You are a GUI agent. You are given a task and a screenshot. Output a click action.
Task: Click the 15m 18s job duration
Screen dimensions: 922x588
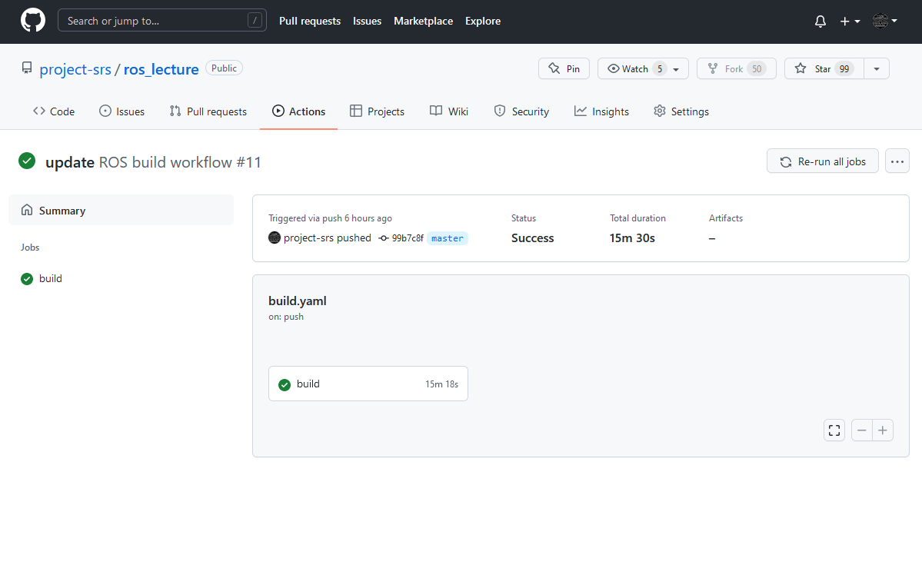pos(441,384)
